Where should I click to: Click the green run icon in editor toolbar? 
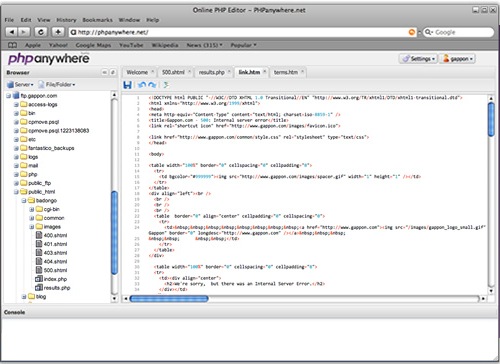click(x=166, y=85)
